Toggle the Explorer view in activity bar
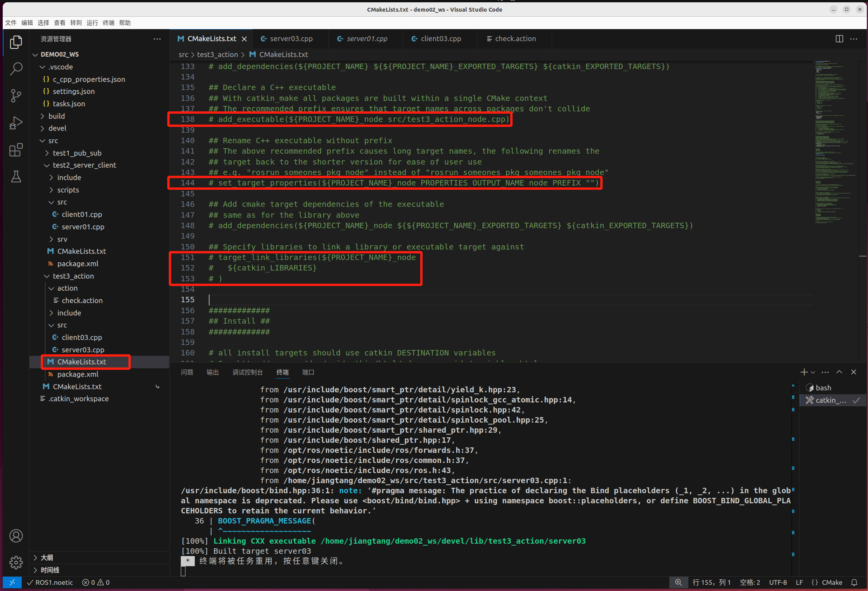 [x=16, y=42]
